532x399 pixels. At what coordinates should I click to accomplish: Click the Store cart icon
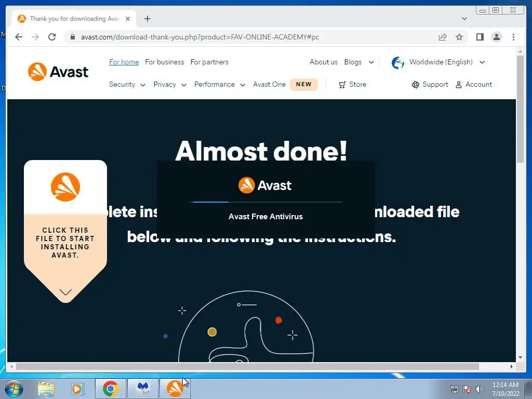342,85
